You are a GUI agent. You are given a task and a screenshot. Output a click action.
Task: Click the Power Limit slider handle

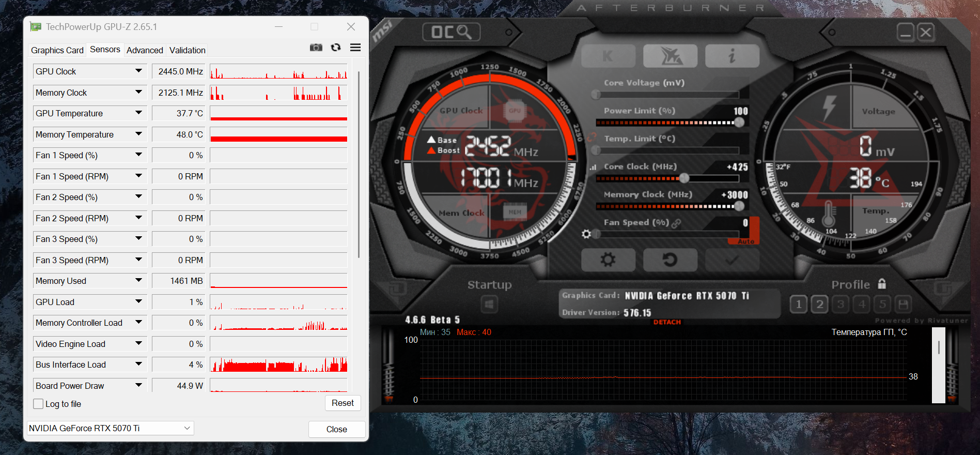coord(739,123)
